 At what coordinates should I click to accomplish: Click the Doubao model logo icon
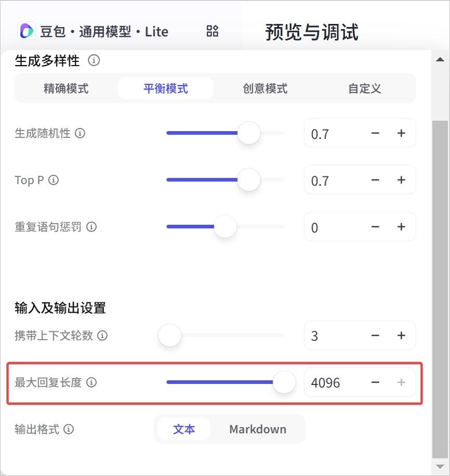(27, 31)
